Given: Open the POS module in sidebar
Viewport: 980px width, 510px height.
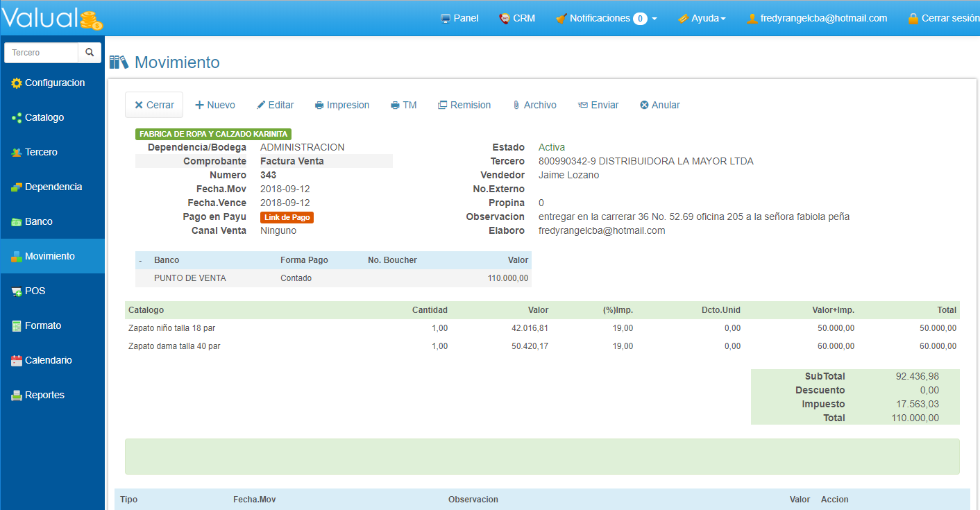Looking at the screenshot, I should (35, 291).
